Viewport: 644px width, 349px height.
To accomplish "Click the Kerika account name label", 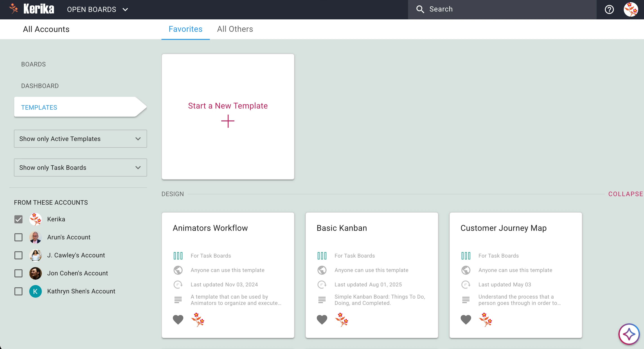I will (x=56, y=219).
